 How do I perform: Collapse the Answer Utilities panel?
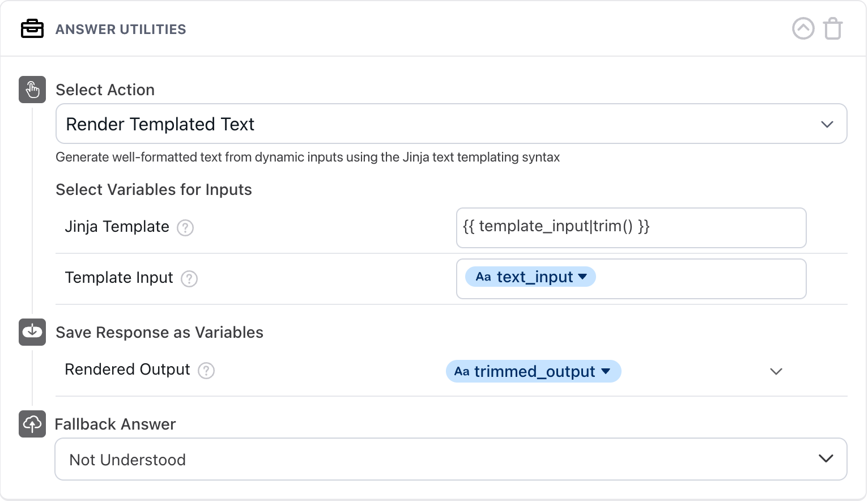(803, 28)
